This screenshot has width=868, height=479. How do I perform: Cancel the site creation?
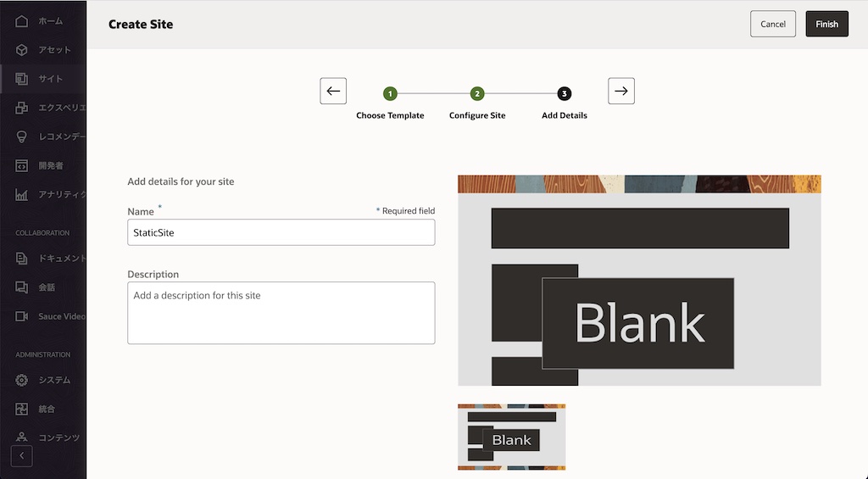[x=772, y=24]
